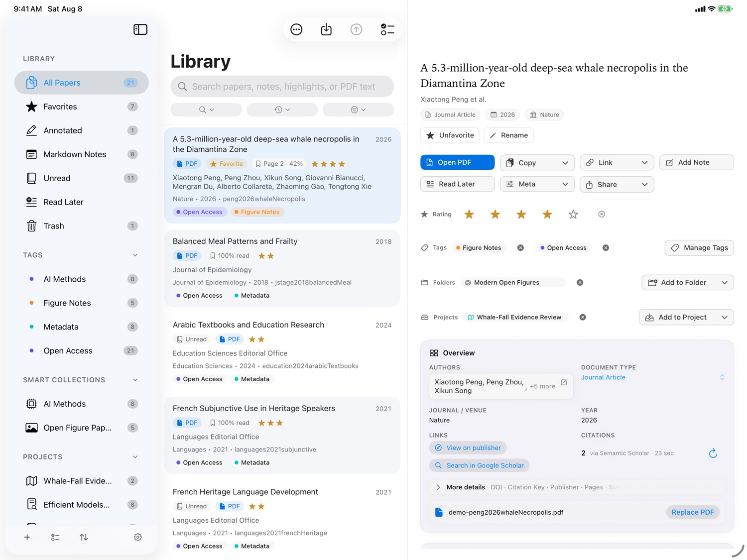Clear the star rating

click(x=602, y=214)
